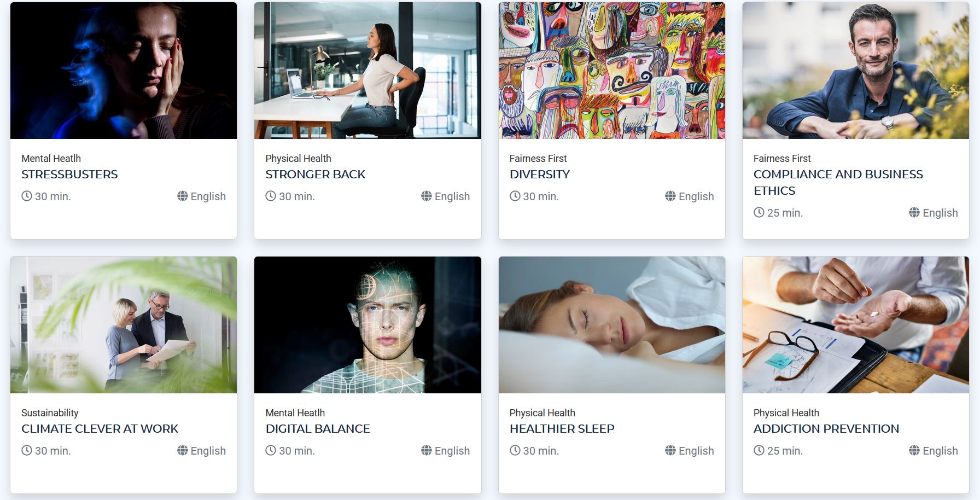Open COMPLIANCE AND BUSINESS ETHICS course

point(838,183)
